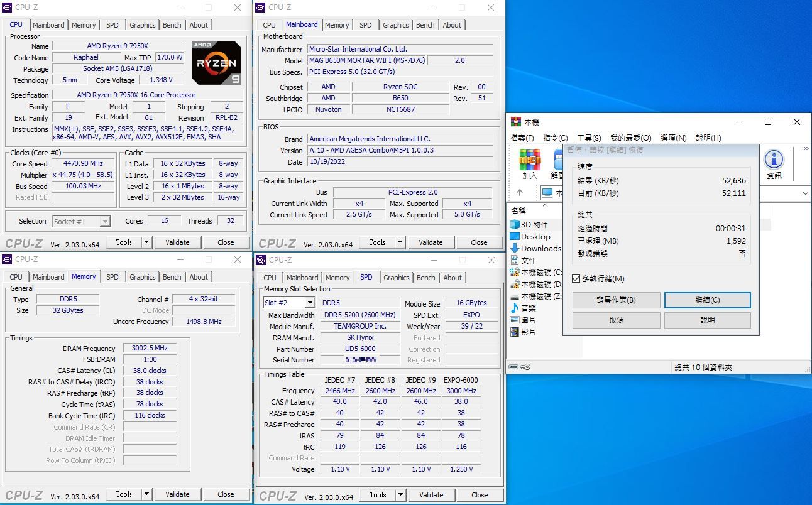Click WinRAR drive/key icon in status bar
The width and height of the screenshot is (812, 505).
520,367
